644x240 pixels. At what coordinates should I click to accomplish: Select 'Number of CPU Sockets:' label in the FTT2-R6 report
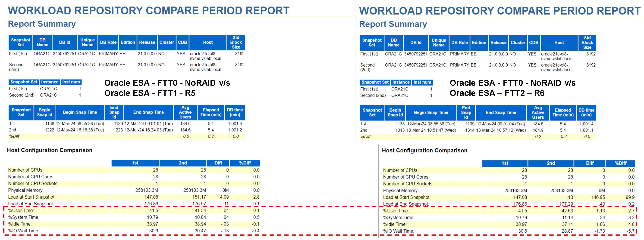(x=408, y=184)
